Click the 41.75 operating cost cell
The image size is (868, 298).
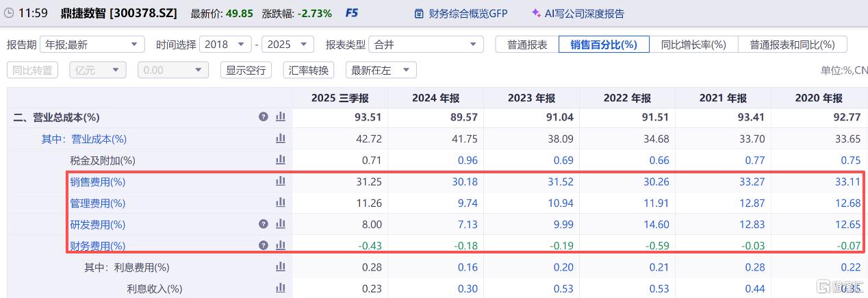465,139
